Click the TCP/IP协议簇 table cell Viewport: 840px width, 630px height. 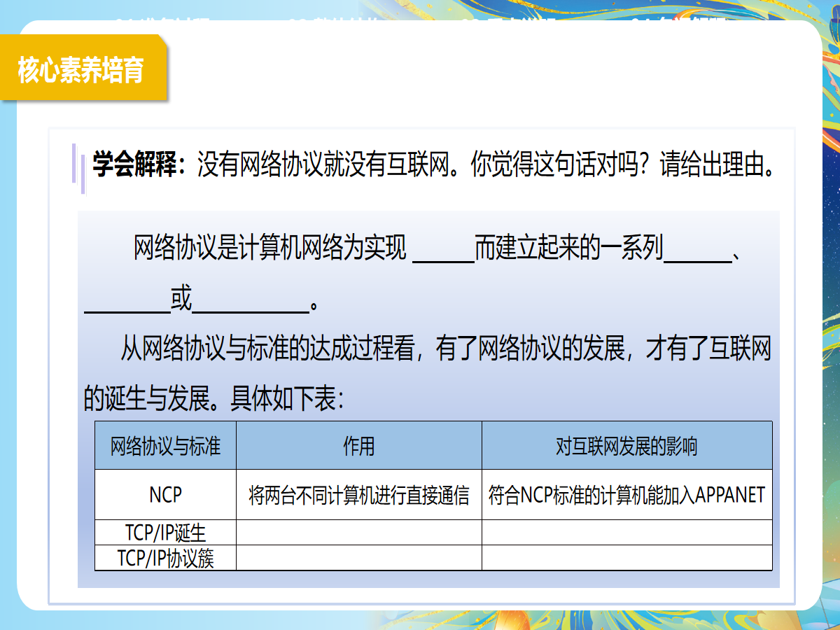point(165,557)
